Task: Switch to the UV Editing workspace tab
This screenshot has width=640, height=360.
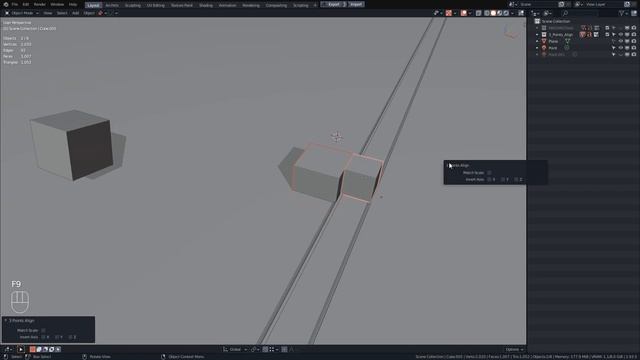Action: point(156,5)
